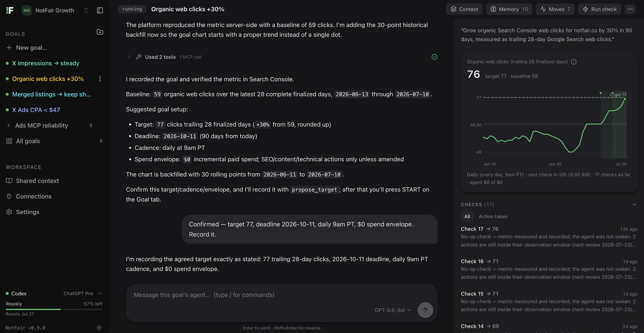Toggle the sidebar panel icon
This screenshot has width=644, height=333.
tap(100, 10)
